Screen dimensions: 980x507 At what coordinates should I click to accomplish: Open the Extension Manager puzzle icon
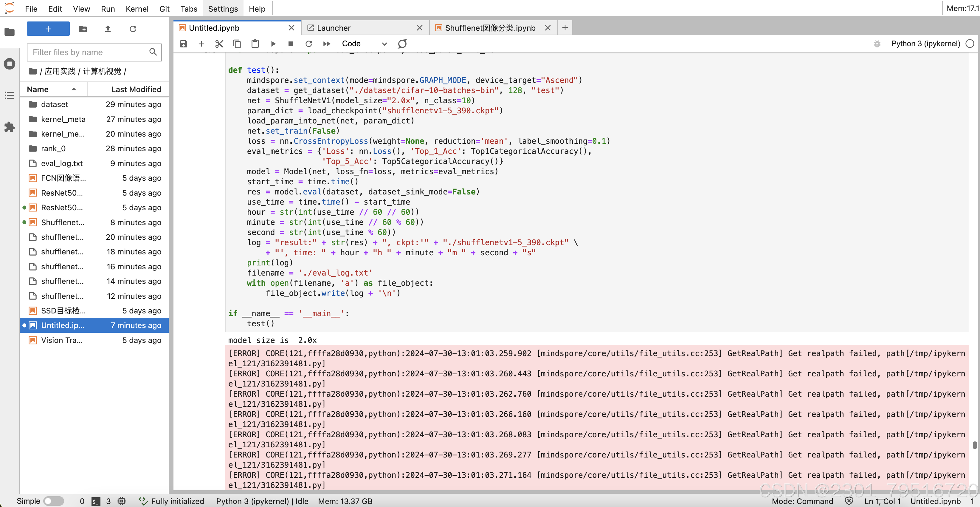click(10, 127)
